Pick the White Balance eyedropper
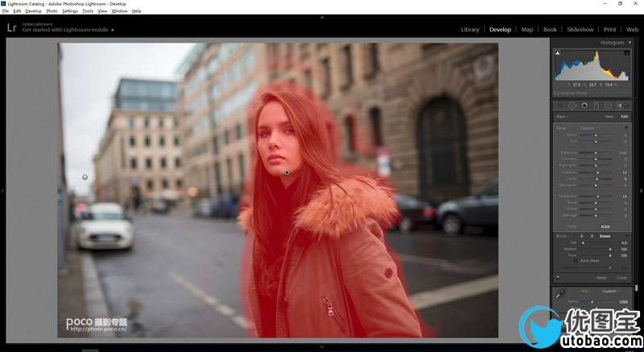 coord(559,294)
